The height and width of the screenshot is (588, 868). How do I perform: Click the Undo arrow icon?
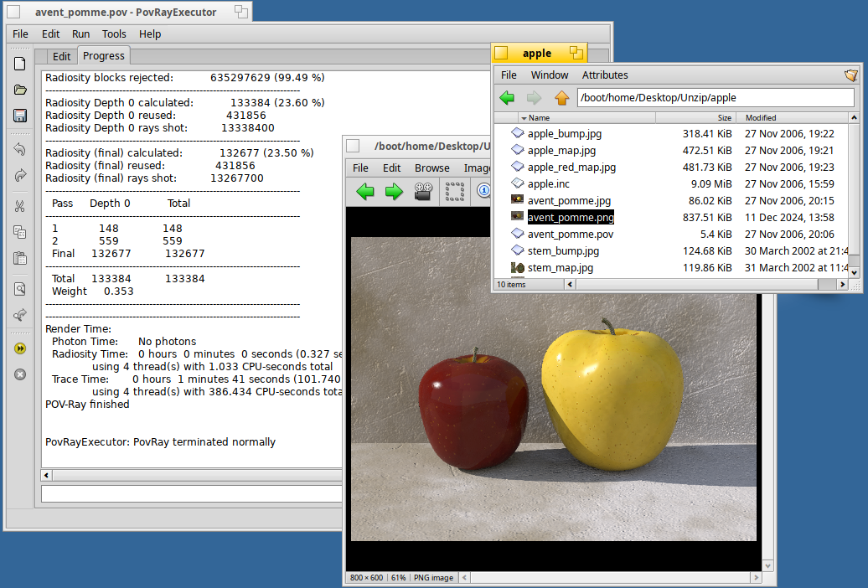[x=20, y=149]
